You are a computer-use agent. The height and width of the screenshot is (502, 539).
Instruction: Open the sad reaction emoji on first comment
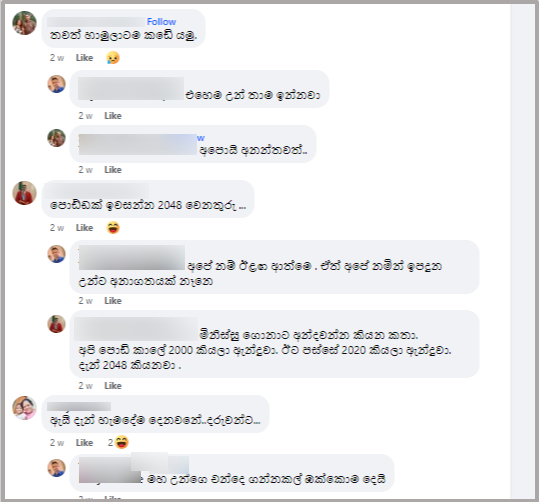(x=113, y=57)
